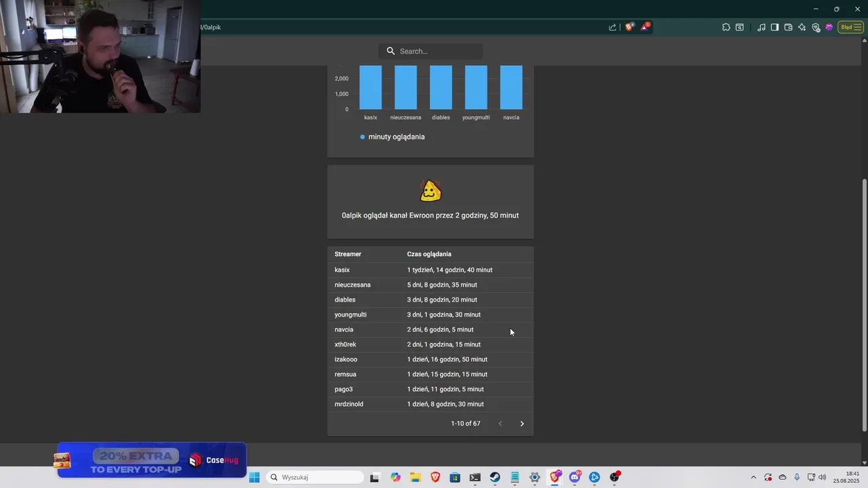The width and height of the screenshot is (868, 488).
Task: Click the share page icon in address bar
Action: coord(612,27)
